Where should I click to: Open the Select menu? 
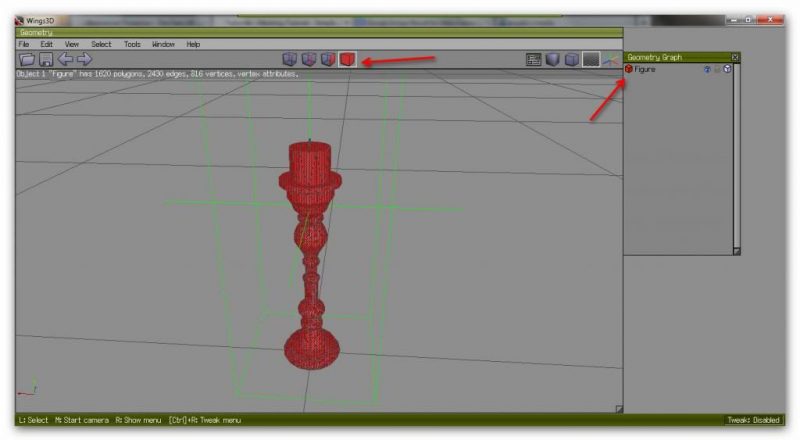click(x=101, y=44)
